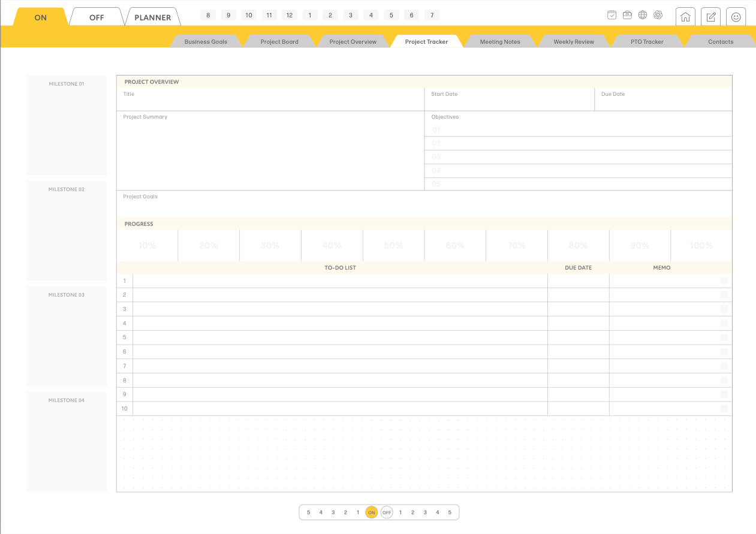Click the briefcase icon in header
Image resolution: width=756 pixels, height=534 pixels.
coord(627,15)
